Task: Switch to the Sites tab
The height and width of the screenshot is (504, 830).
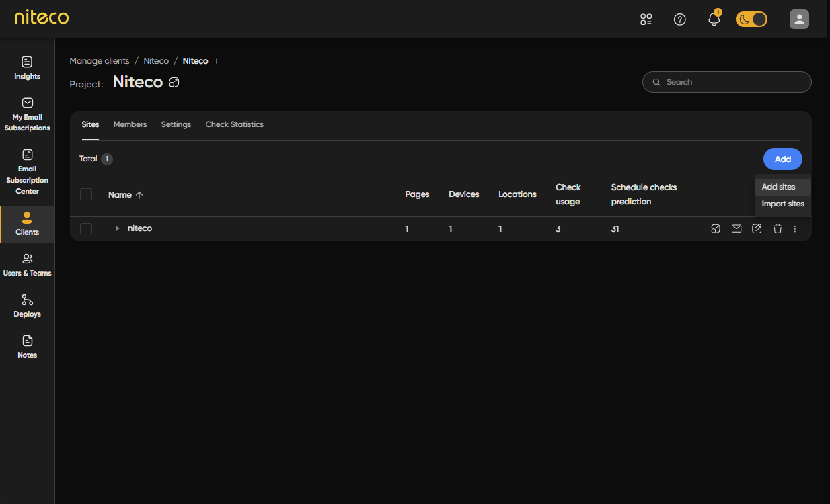Action: (x=90, y=124)
